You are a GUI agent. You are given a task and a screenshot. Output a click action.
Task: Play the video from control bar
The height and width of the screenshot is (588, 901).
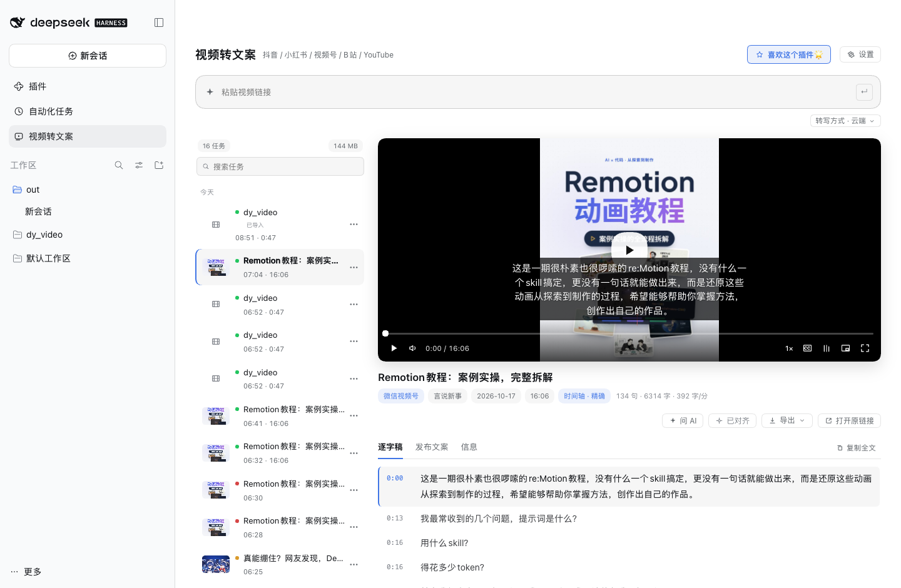pos(394,348)
